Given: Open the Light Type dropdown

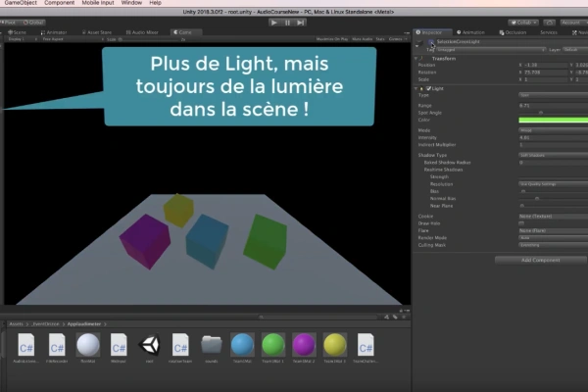Looking at the screenshot, I should (552, 95).
